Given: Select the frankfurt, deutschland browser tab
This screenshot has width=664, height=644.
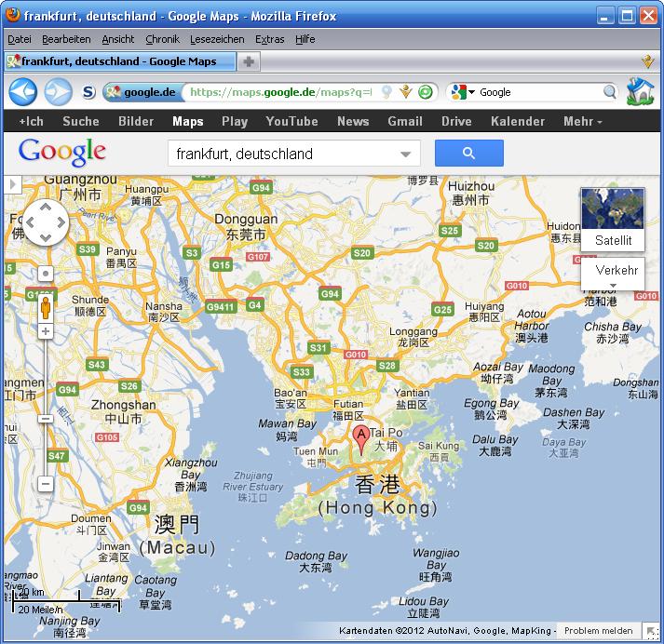Looking at the screenshot, I should (x=120, y=61).
